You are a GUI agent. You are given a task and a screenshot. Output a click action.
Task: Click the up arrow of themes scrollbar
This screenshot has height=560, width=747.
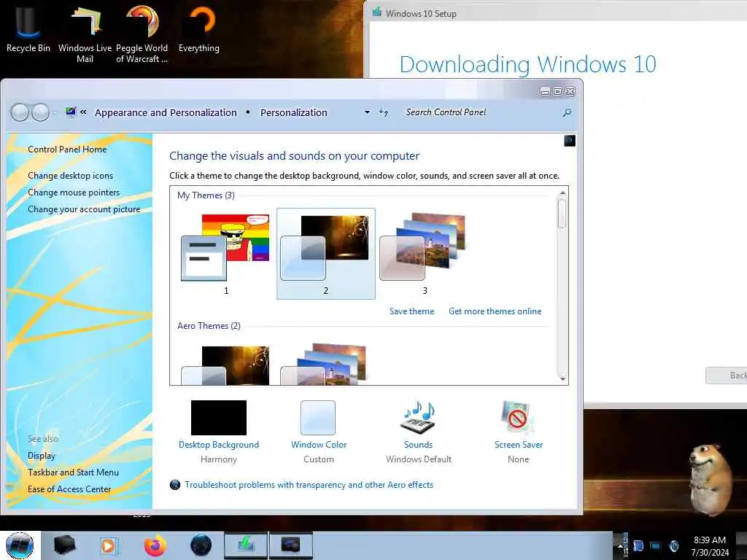(562, 192)
